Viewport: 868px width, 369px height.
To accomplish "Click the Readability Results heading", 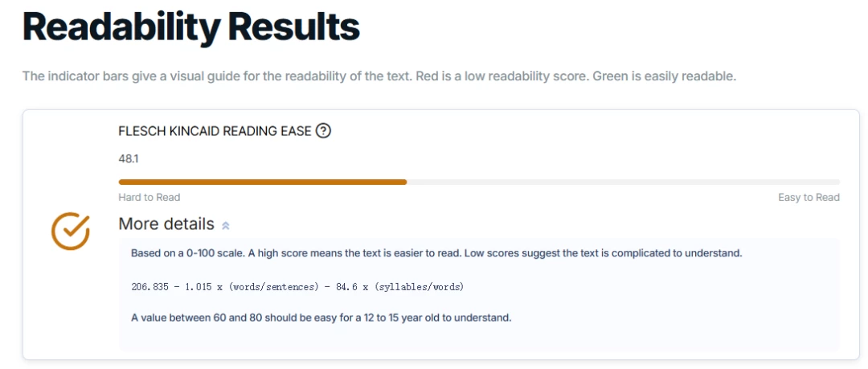I will tap(191, 26).
